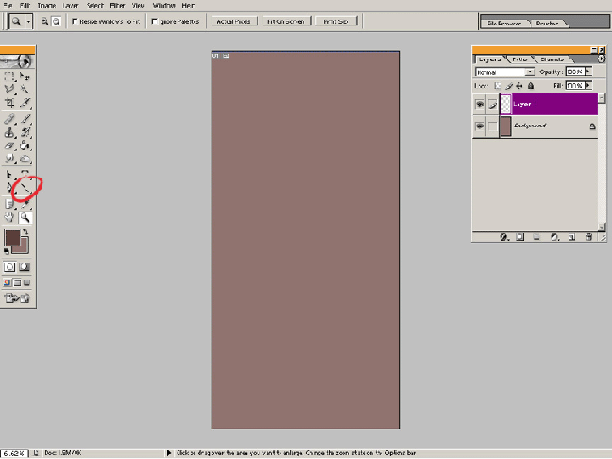Image resolution: width=612 pixels, height=459 pixels.
Task: Select the Pen tool
Action: click(9, 188)
